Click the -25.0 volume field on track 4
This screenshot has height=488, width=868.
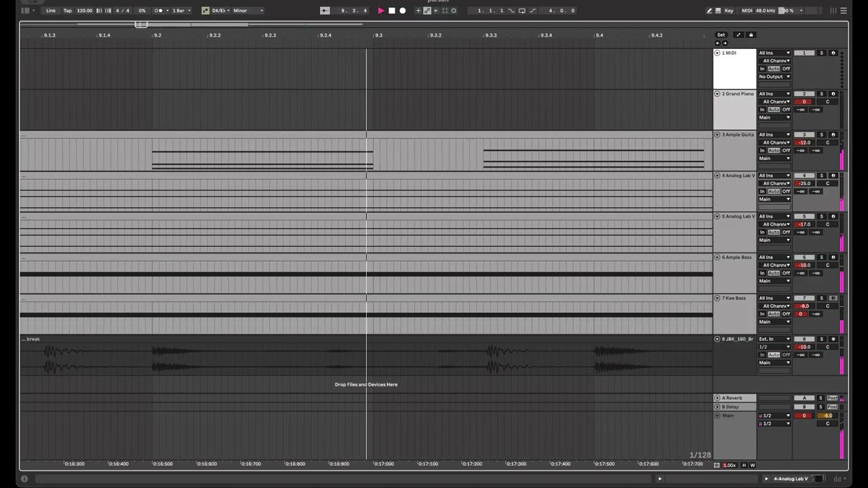click(804, 184)
